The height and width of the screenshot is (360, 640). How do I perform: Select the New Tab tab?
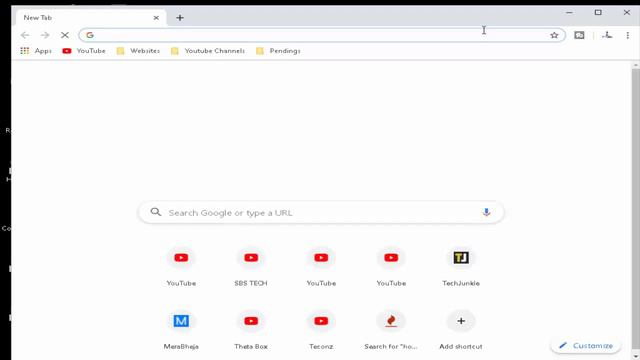91,18
